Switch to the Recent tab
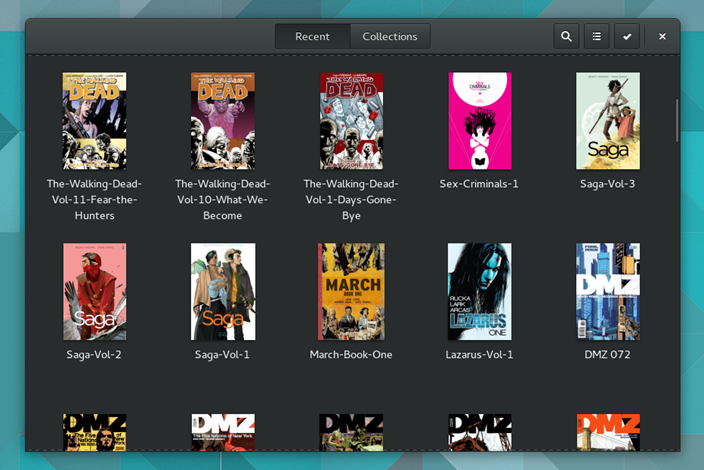 [312, 36]
